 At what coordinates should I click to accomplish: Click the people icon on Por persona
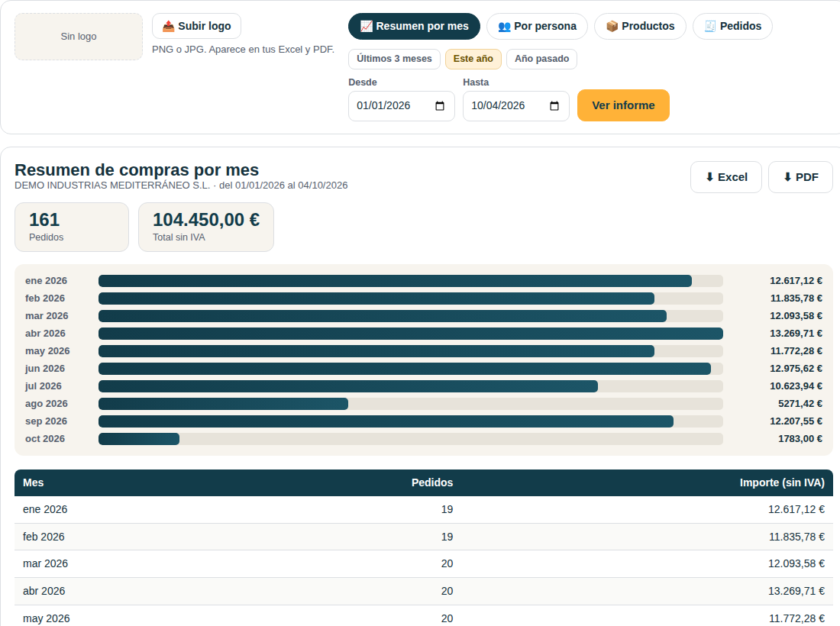pos(504,26)
